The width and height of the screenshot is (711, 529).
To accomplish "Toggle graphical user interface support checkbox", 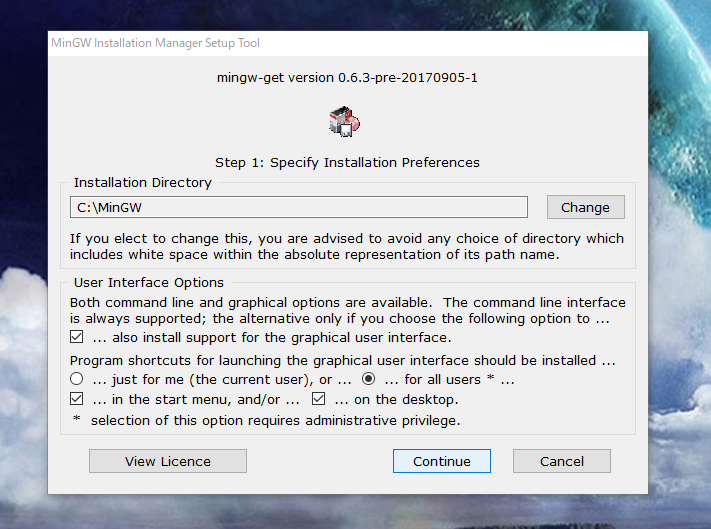I will 77,337.
